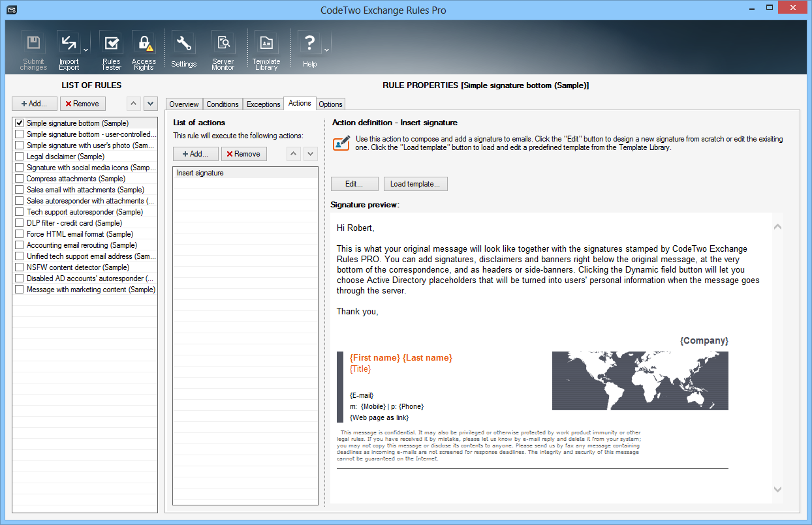Enable Sales email with attachments rule
812x525 pixels.
point(20,189)
